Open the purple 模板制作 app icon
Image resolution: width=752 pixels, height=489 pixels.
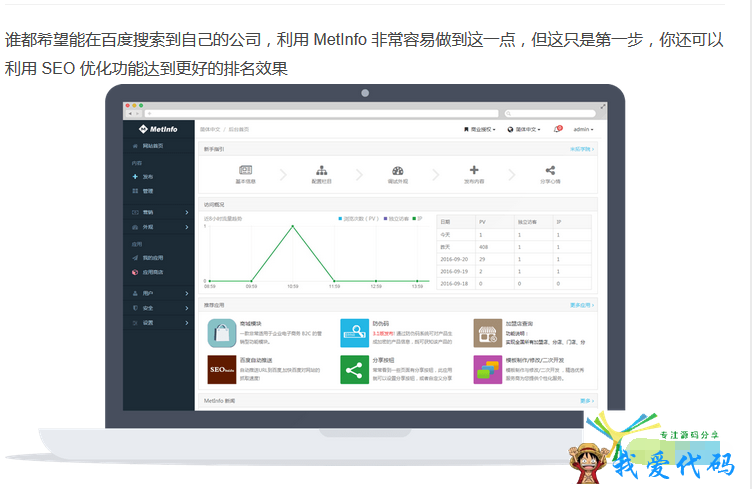click(x=488, y=370)
